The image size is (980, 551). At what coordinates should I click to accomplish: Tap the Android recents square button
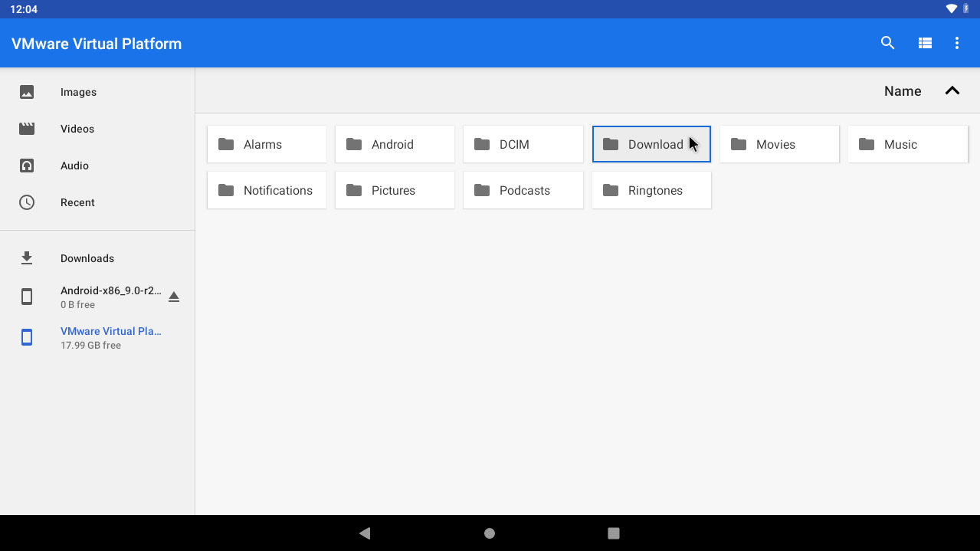[613, 533]
